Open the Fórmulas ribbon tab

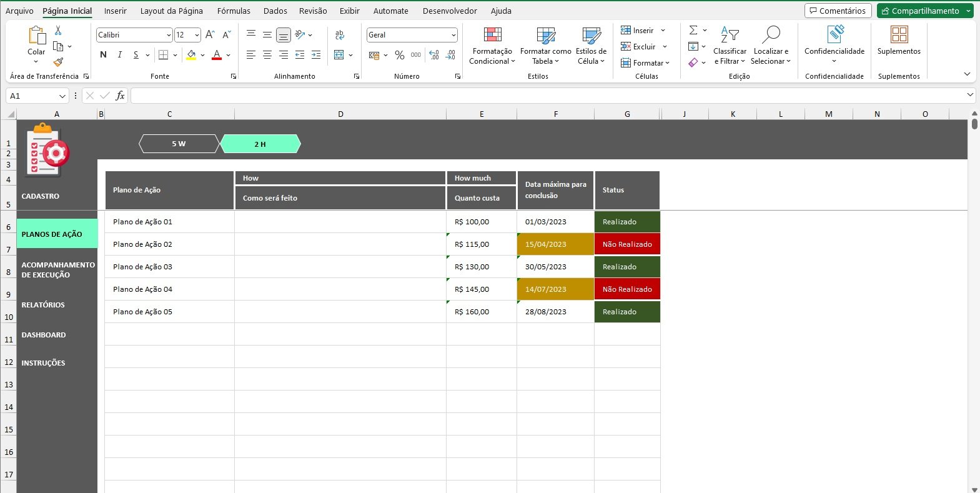tap(234, 11)
